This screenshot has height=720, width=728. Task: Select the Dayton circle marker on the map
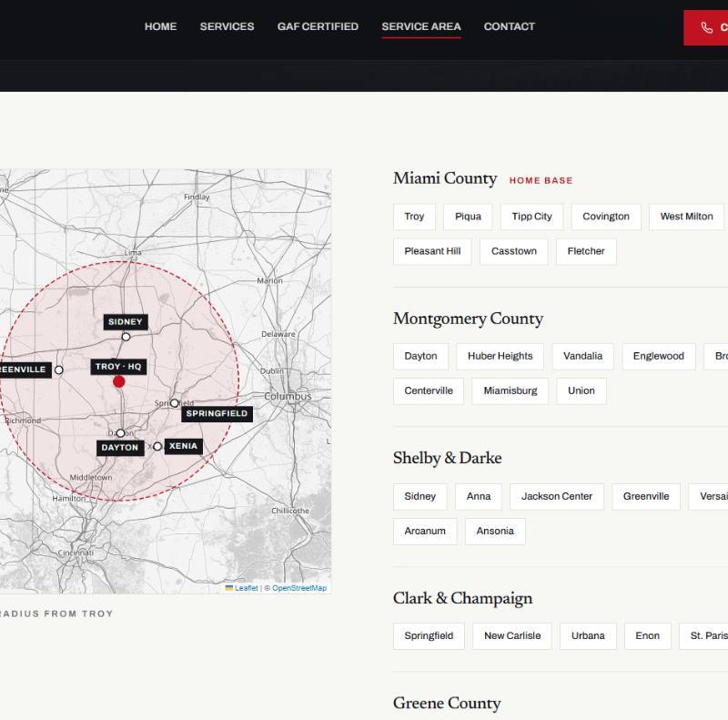tap(120, 433)
